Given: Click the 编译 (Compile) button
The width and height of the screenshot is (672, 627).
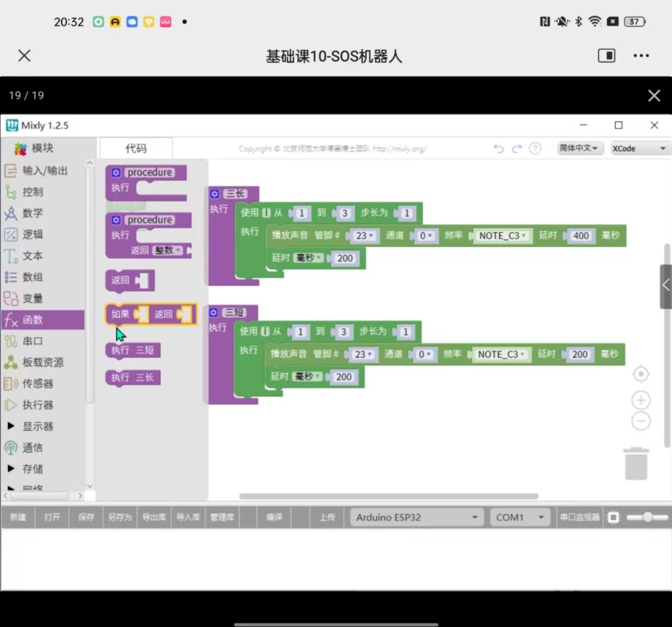Looking at the screenshot, I should (x=273, y=517).
